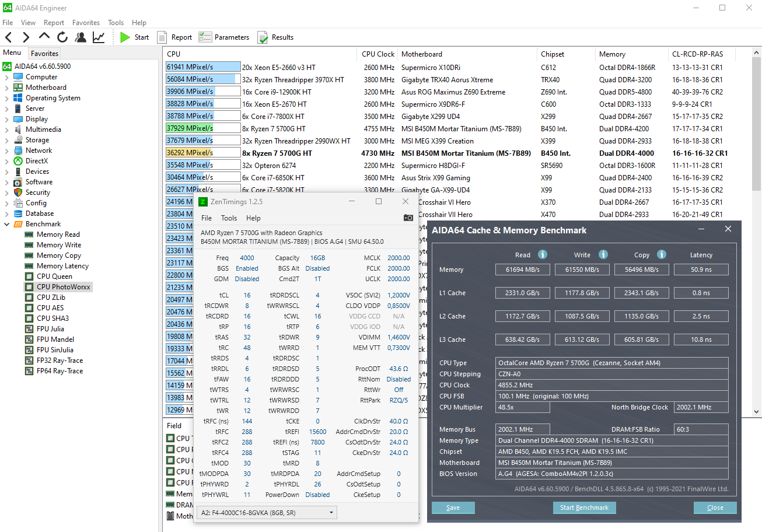Select the CPU AES benchmark
The height and width of the screenshot is (532, 762).
(x=50, y=308)
